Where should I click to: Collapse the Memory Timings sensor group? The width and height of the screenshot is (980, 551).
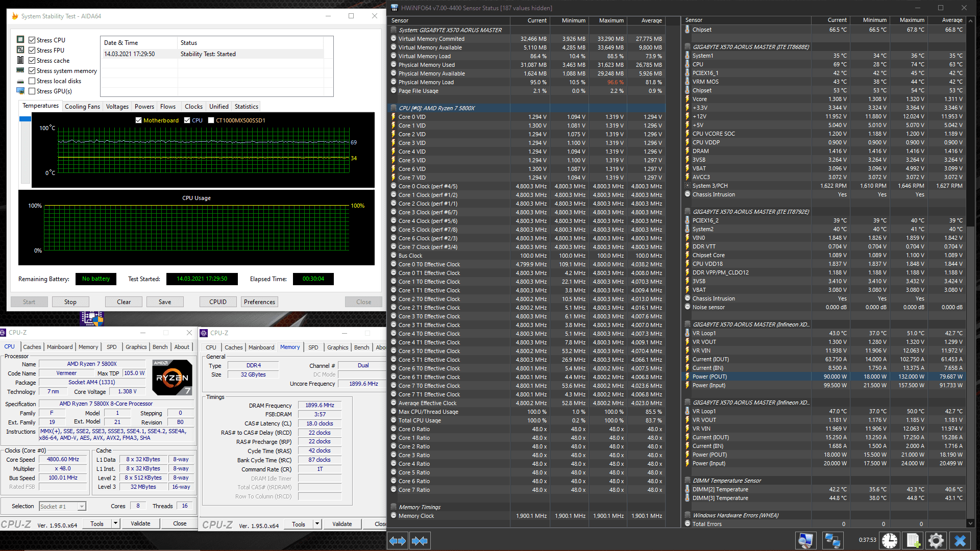(x=394, y=507)
